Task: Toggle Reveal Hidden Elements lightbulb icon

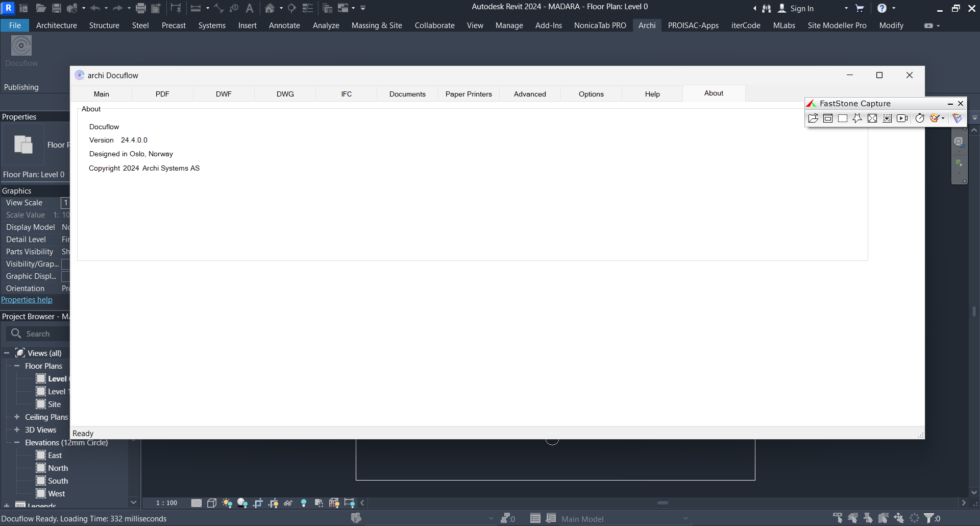Action: point(304,503)
